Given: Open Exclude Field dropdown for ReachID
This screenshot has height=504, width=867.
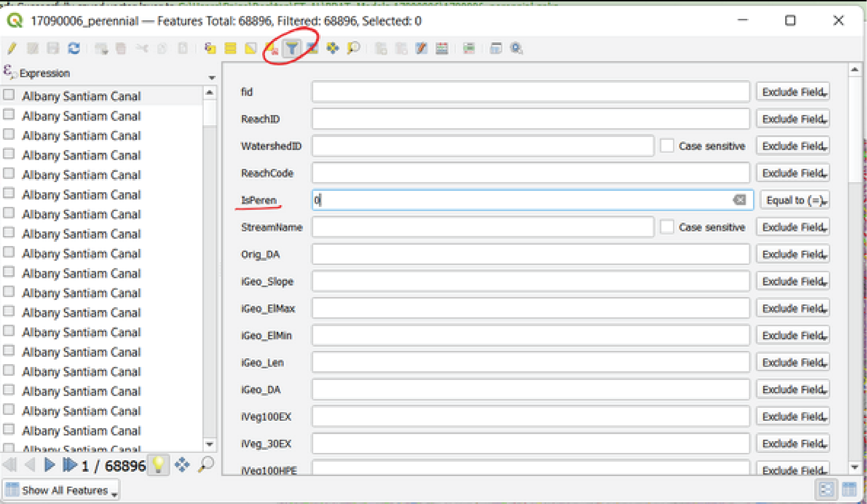Looking at the screenshot, I should click(x=793, y=119).
